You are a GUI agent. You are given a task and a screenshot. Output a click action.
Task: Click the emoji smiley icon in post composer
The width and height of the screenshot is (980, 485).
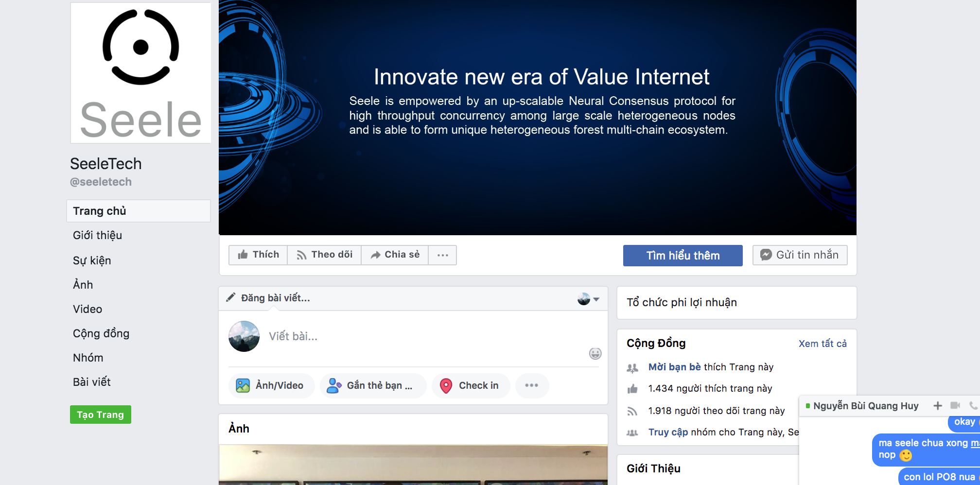[595, 354]
